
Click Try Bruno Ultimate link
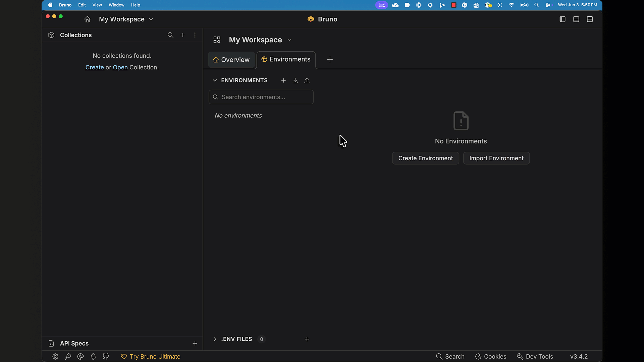pos(151,357)
